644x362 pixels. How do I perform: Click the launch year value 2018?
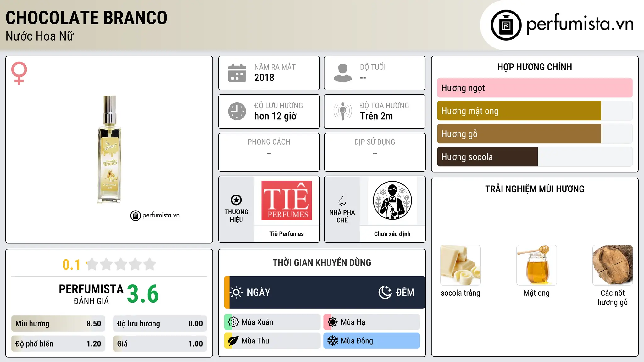coord(264,78)
